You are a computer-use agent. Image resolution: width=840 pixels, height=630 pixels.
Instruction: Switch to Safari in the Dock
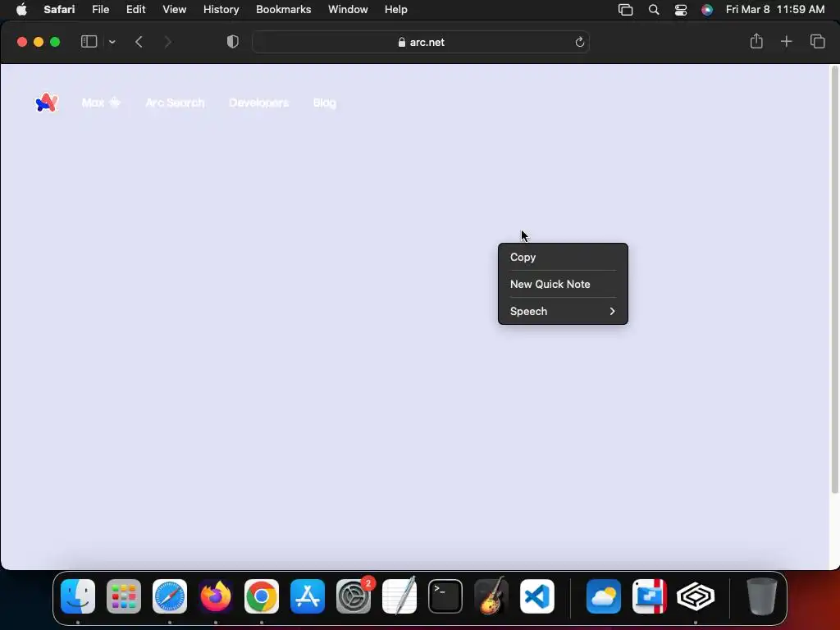tap(170, 596)
